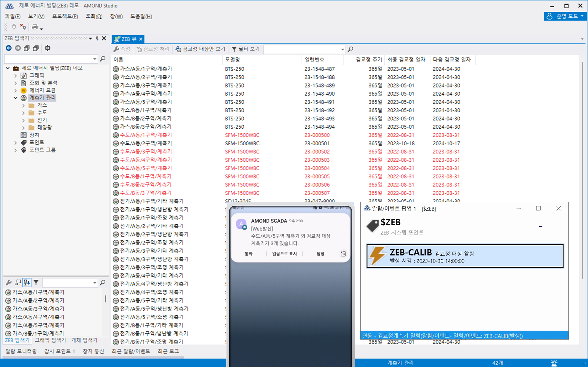The height and width of the screenshot is (367, 588).
Task: Click the disconnect plug icon in toolbar
Action: click(x=23, y=27)
